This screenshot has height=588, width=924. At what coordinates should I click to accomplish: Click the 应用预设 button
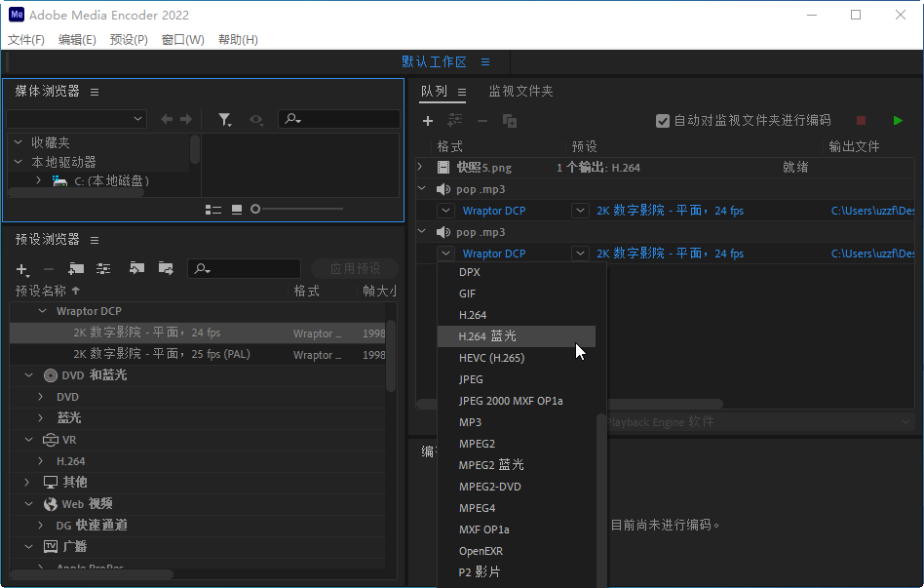pos(357,268)
